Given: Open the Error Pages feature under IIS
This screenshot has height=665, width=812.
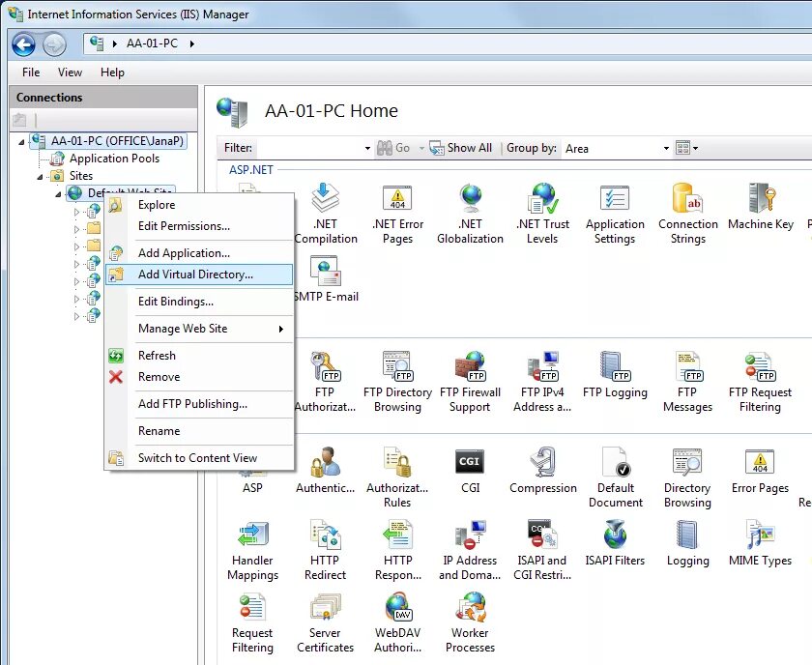Looking at the screenshot, I should 760,471.
